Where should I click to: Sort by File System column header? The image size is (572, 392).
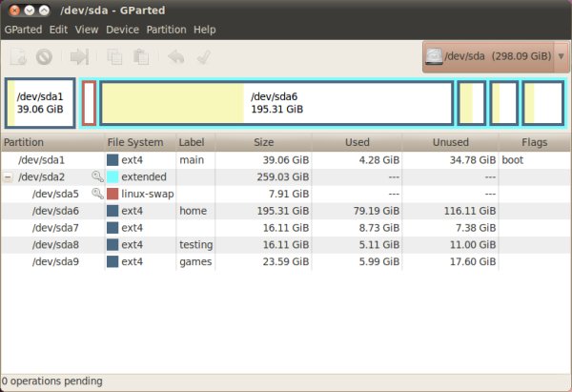pyautogui.click(x=140, y=142)
